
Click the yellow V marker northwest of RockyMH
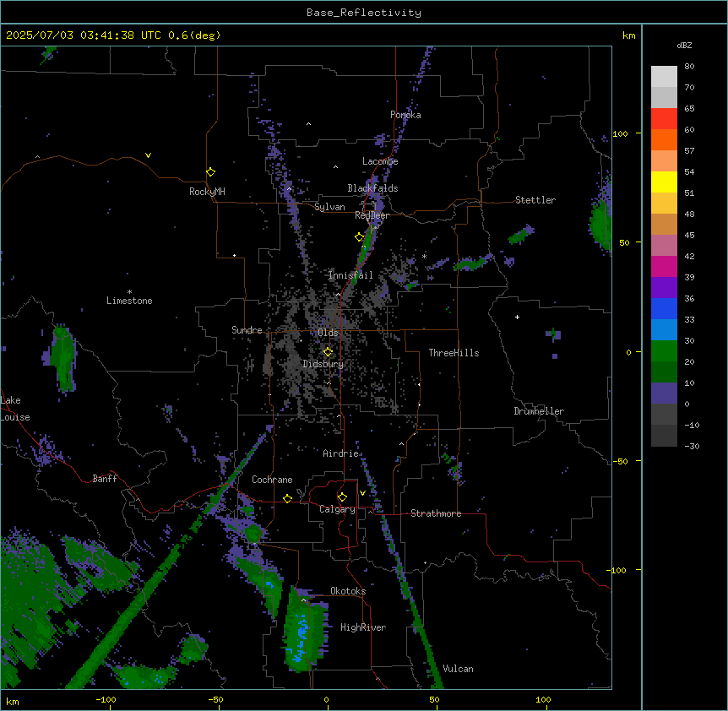click(x=148, y=155)
